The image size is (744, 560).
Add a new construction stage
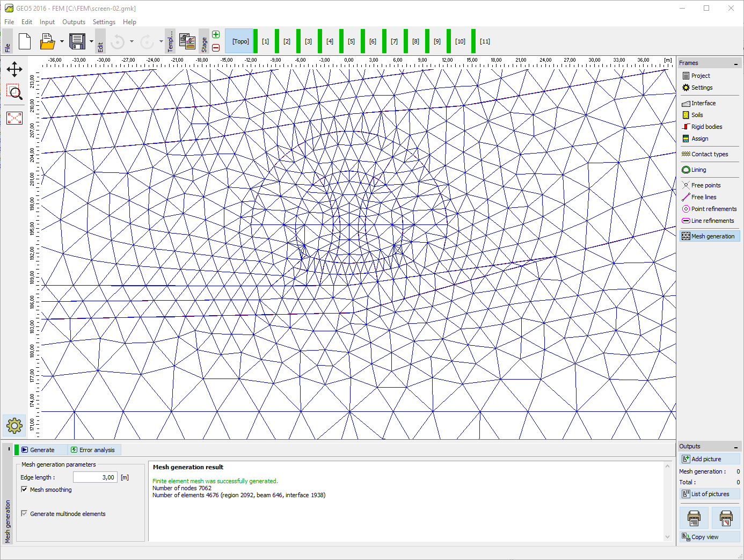coord(216,35)
